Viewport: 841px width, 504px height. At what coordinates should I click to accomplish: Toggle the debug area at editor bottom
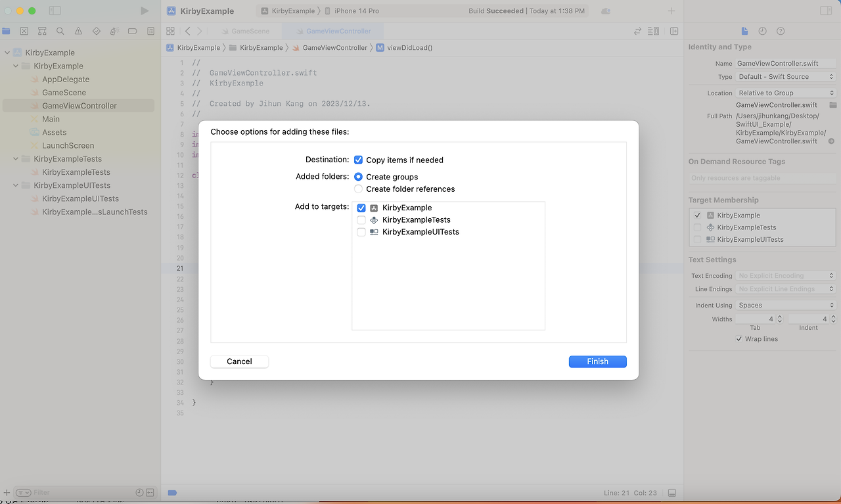[x=672, y=492]
